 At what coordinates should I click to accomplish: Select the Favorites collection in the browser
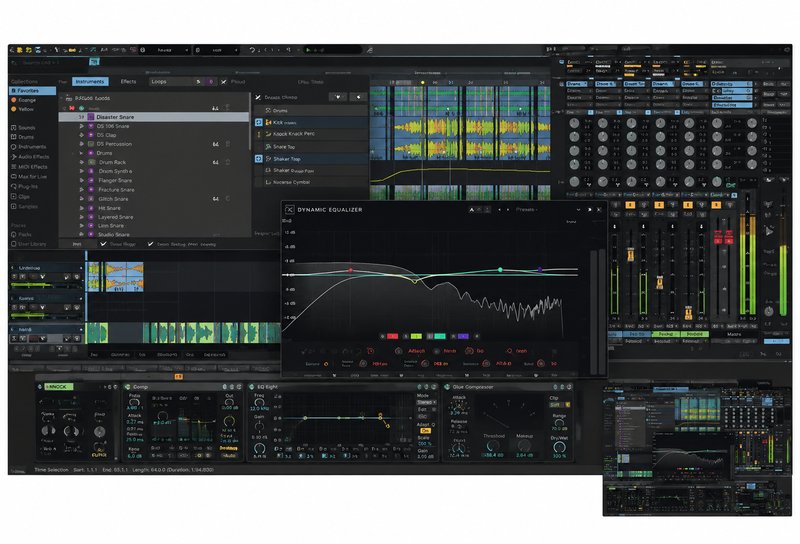pyautogui.click(x=33, y=90)
